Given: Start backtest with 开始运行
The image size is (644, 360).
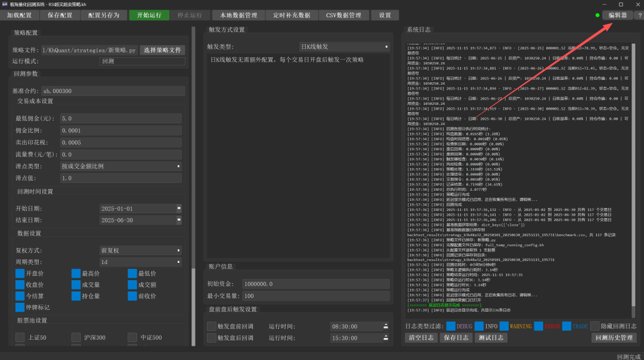Looking at the screenshot, I should click(149, 15).
